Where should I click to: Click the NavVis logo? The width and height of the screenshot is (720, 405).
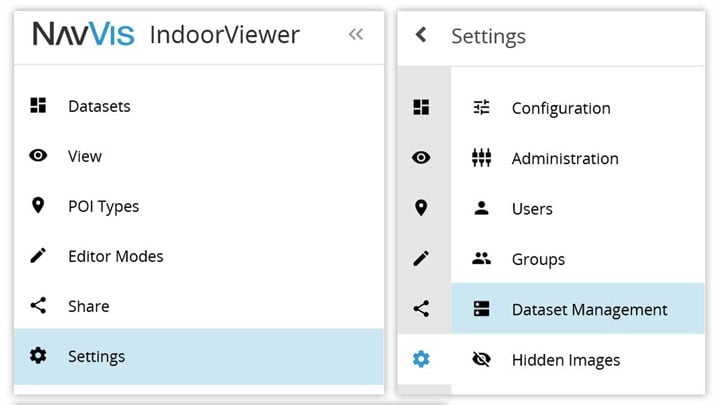(84, 34)
